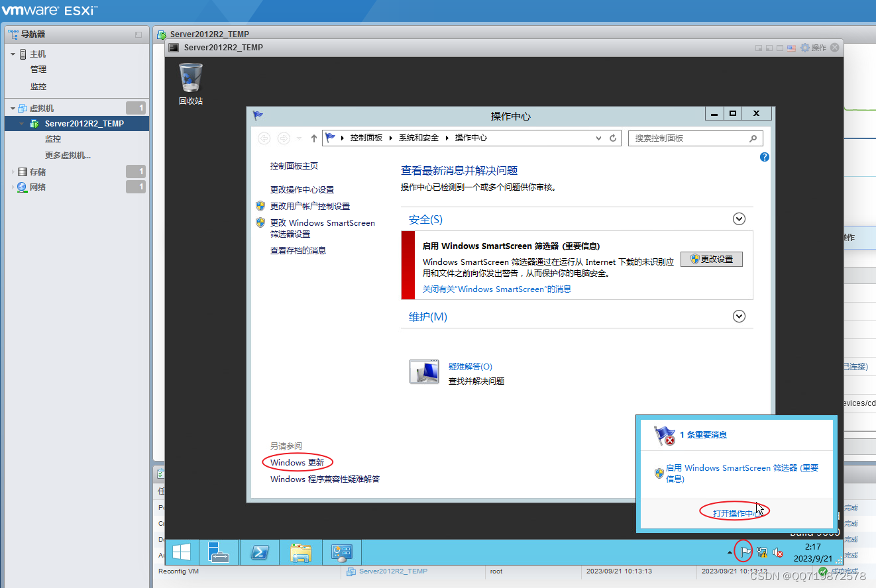The image size is (876, 588).
Task: Go up one level in Control Panel
Action: 314,138
